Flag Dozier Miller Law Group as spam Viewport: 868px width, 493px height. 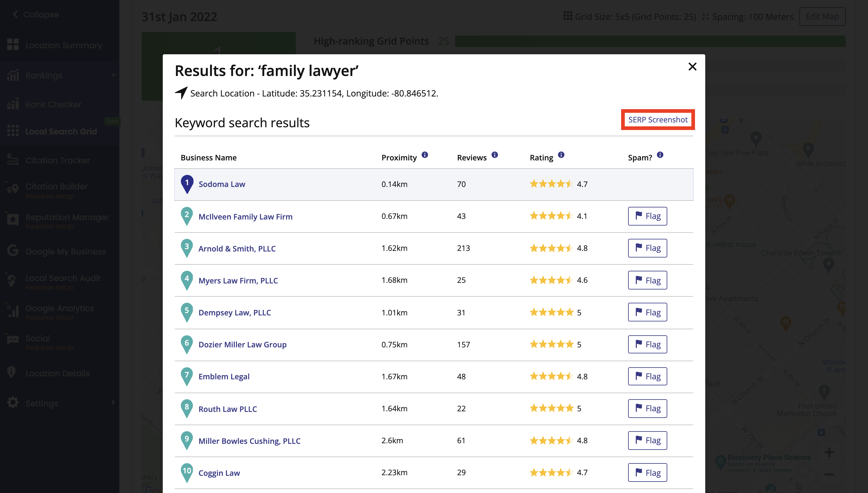coord(647,344)
